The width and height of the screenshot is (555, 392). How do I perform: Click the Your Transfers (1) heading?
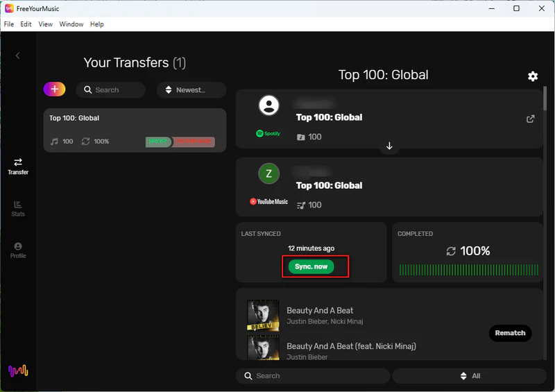point(135,62)
